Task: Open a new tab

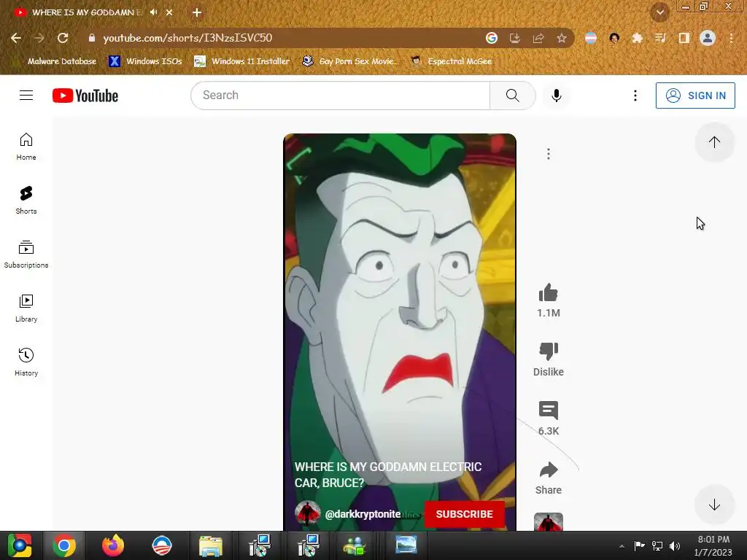Action: click(x=197, y=12)
